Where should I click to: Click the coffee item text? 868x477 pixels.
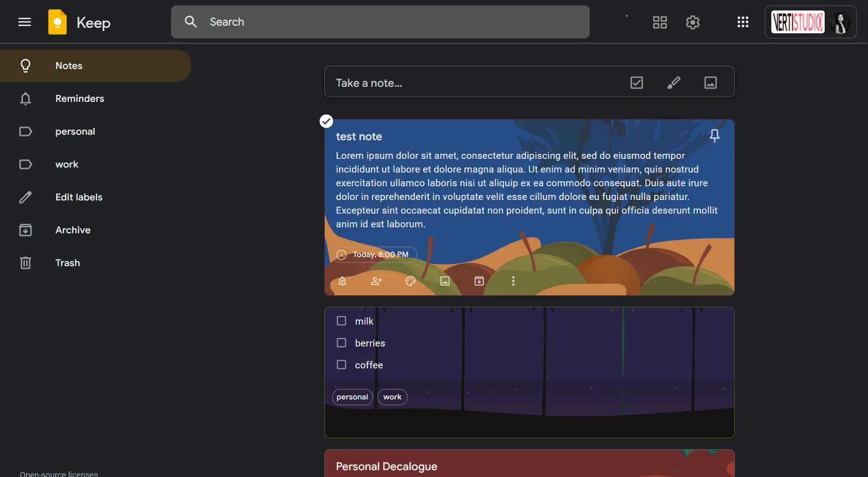(x=369, y=365)
